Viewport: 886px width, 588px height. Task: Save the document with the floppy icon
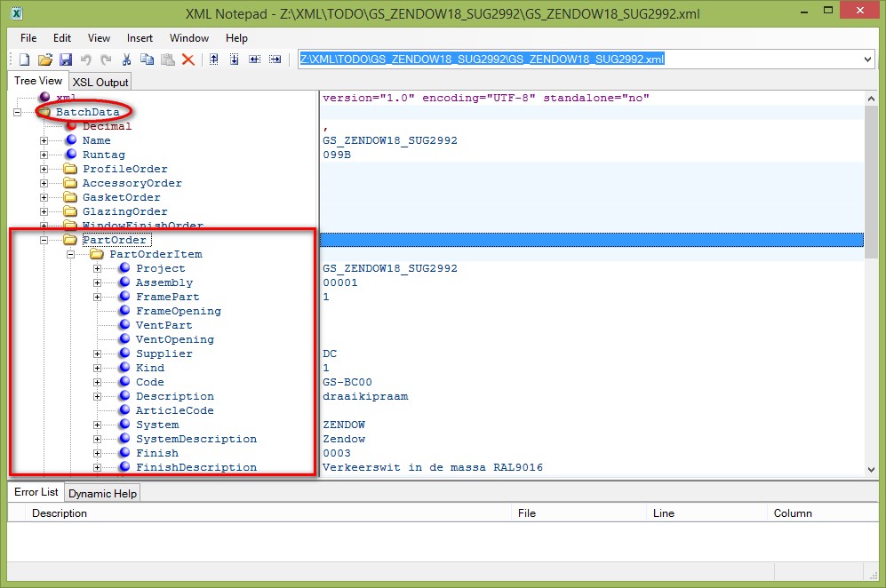[x=66, y=60]
